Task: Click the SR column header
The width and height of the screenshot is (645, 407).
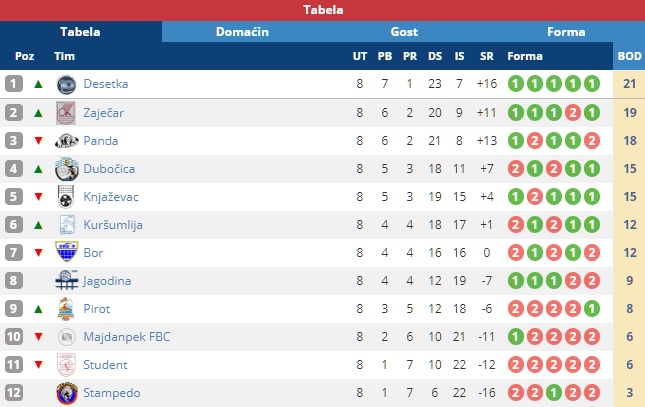Action: coord(487,56)
